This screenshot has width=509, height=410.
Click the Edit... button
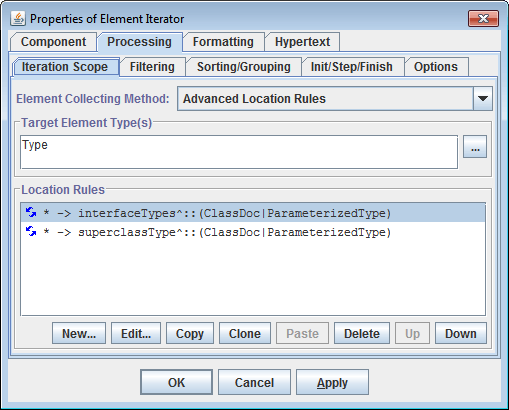tap(136, 333)
